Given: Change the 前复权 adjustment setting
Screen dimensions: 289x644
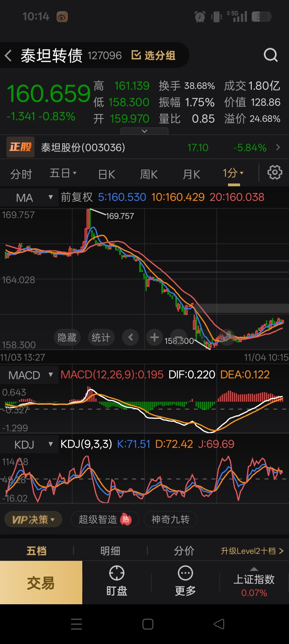Looking at the screenshot, I should tap(77, 197).
